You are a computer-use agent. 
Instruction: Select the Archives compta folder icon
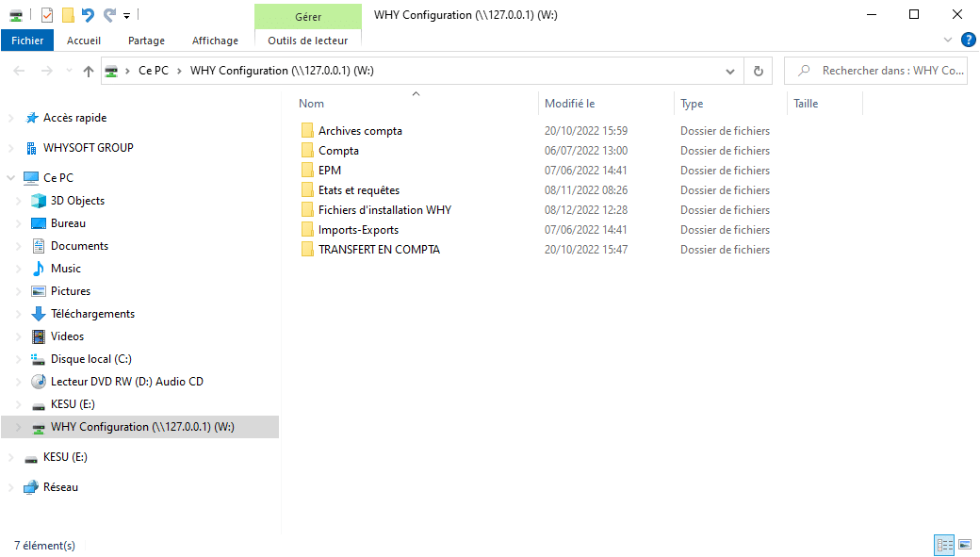coord(307,130)
